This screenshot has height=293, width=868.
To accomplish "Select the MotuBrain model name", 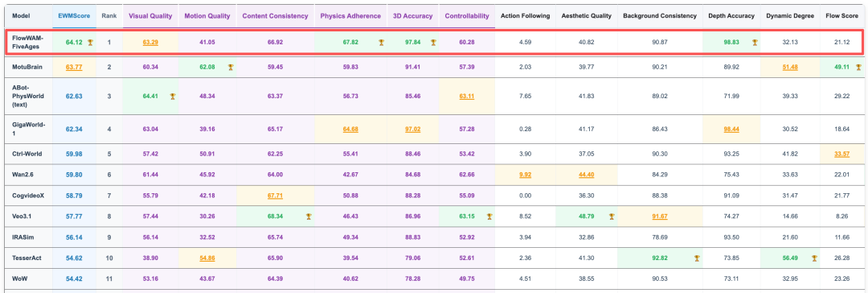I will click(x=27, y=67).
